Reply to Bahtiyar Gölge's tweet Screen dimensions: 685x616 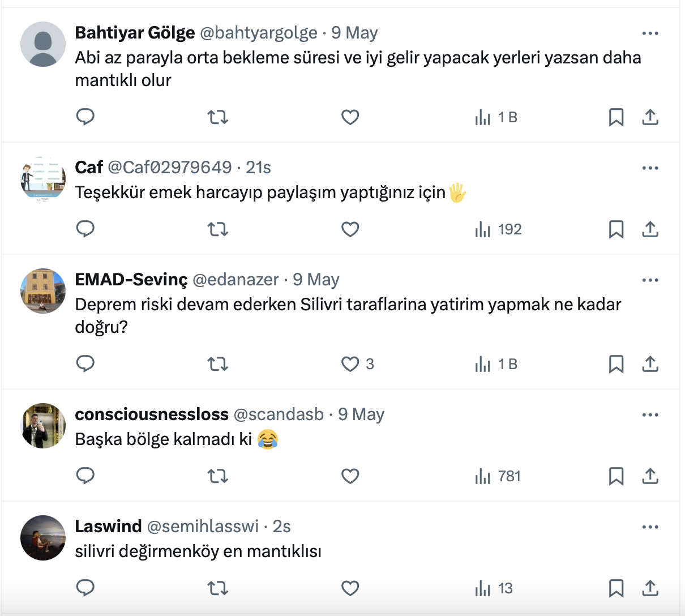(85, 117)
